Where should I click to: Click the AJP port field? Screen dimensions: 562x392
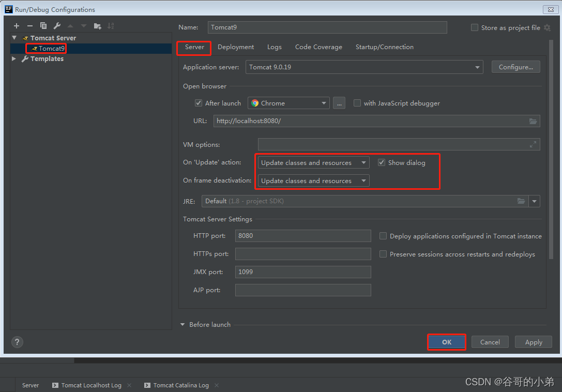(x=303, y=290)
